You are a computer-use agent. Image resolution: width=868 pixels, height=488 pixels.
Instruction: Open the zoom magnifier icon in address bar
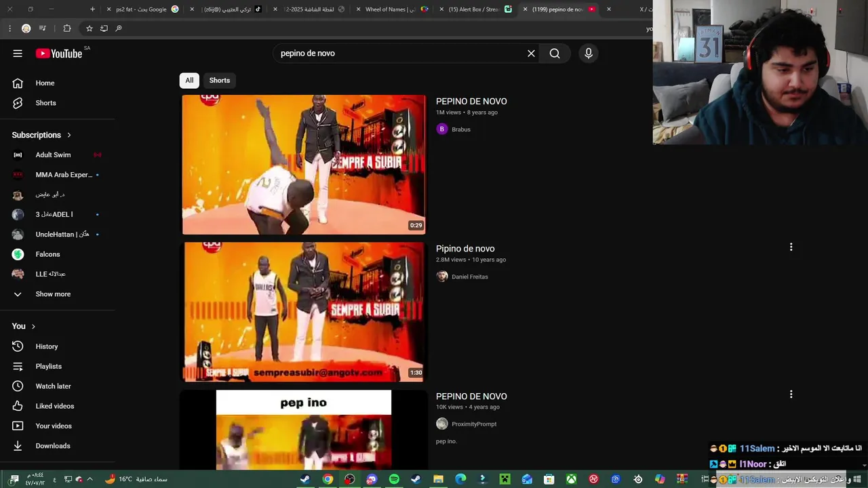coord(119,28)
